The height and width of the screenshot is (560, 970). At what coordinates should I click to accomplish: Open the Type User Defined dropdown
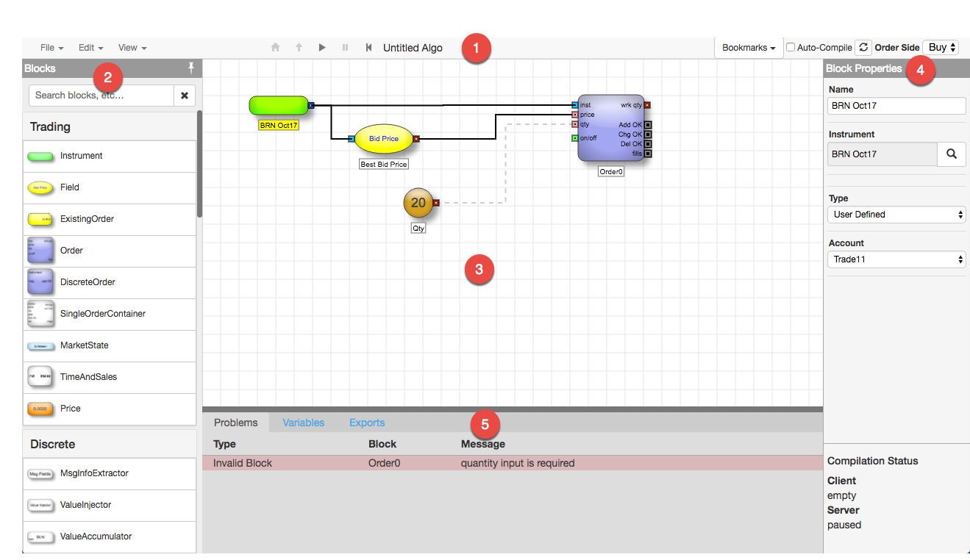896,215
